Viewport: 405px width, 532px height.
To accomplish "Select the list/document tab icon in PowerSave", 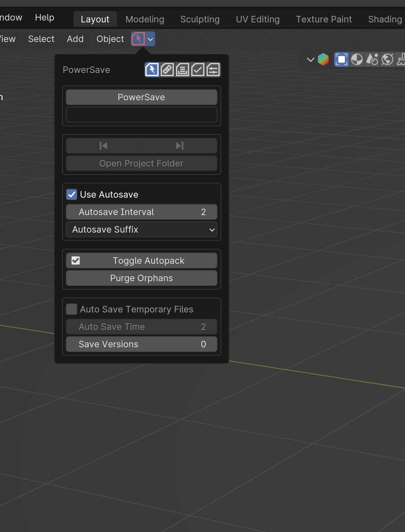I will coord(183,70).
